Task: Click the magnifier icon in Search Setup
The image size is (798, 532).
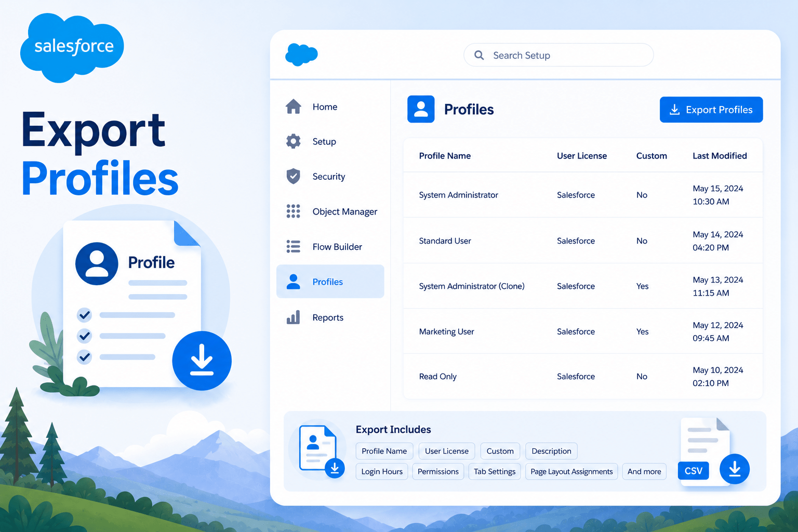Action: pos(479,55)
